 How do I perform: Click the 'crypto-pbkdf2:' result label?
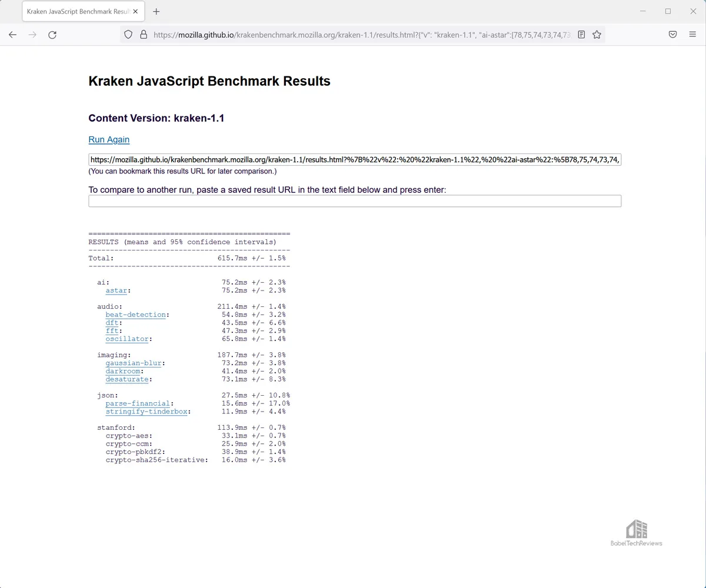[x=136, y=453]
